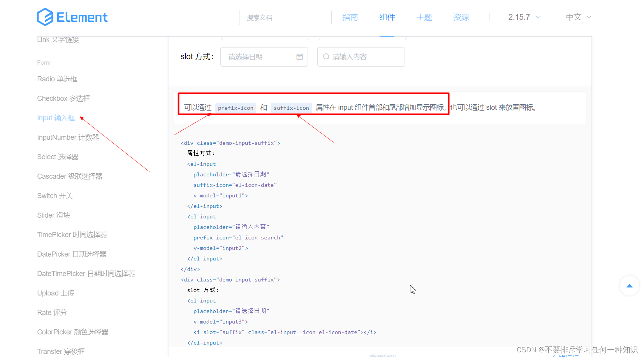Click the prefix-icon code tag
Viewport: 644px width, 357px height.
tap(236, 108)
